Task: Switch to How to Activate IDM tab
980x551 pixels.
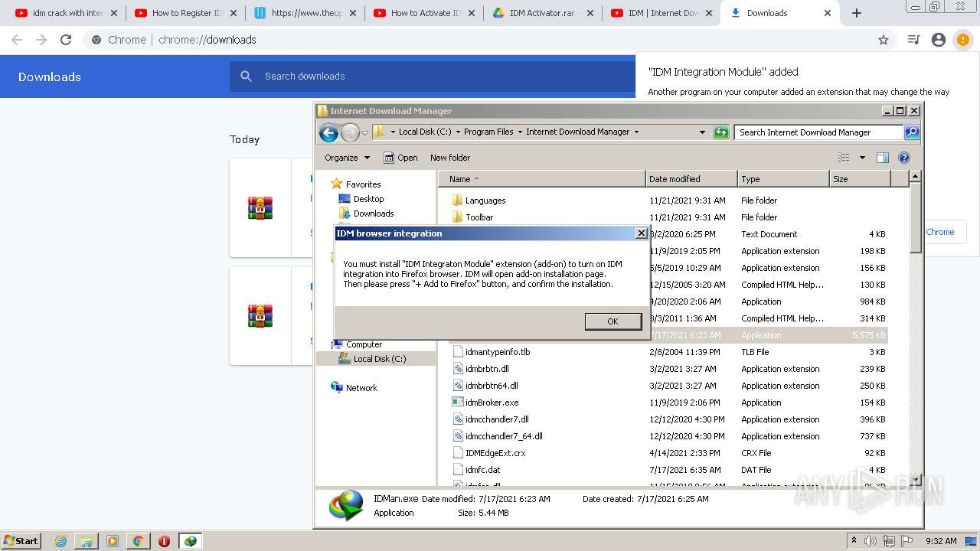Action: (426, 13)
